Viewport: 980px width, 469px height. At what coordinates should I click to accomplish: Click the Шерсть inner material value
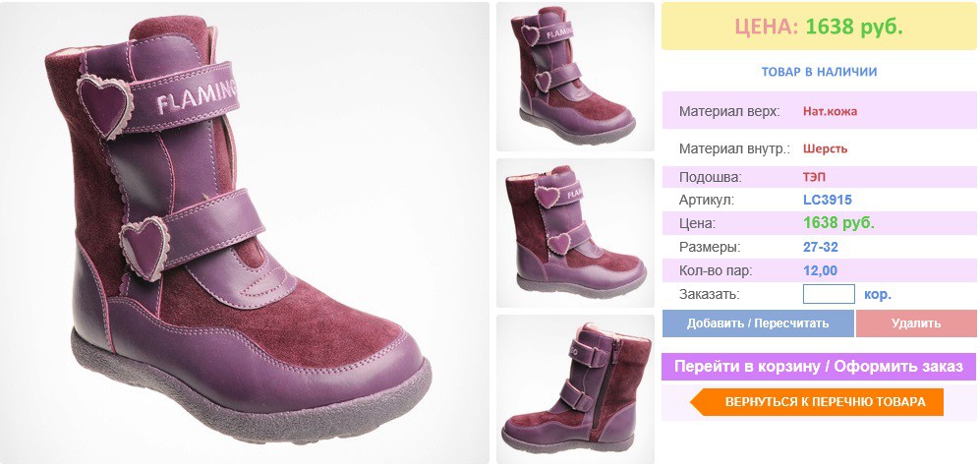pyautogui.click(x=825, y=149)
